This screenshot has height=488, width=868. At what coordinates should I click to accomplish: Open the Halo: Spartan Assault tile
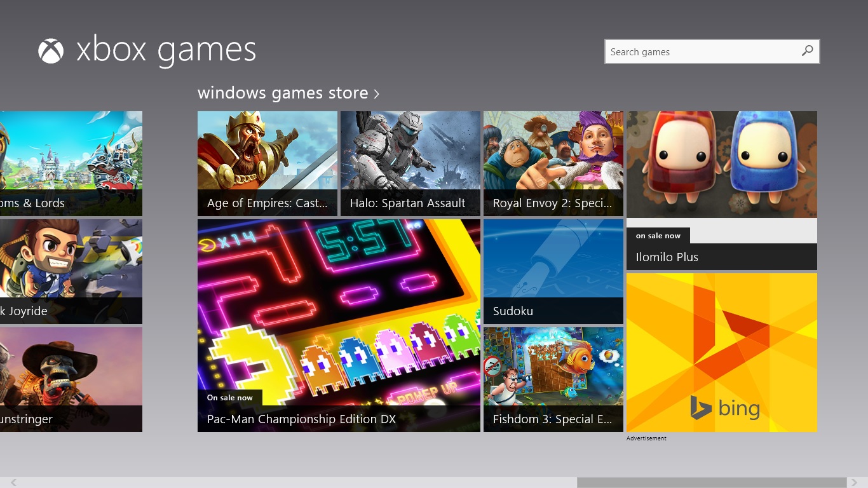click(x=410, y=164)
